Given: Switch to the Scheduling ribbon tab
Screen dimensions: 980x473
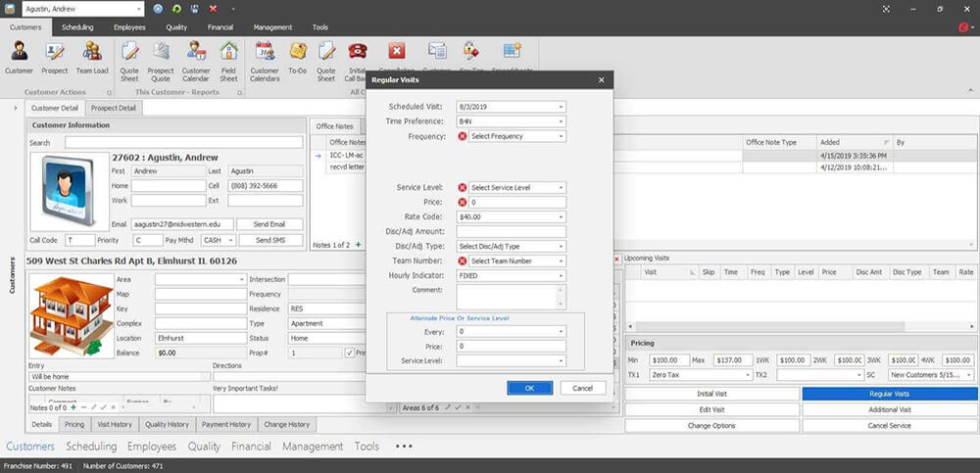Looking at the screenshot, I should [x=77, y=27].
